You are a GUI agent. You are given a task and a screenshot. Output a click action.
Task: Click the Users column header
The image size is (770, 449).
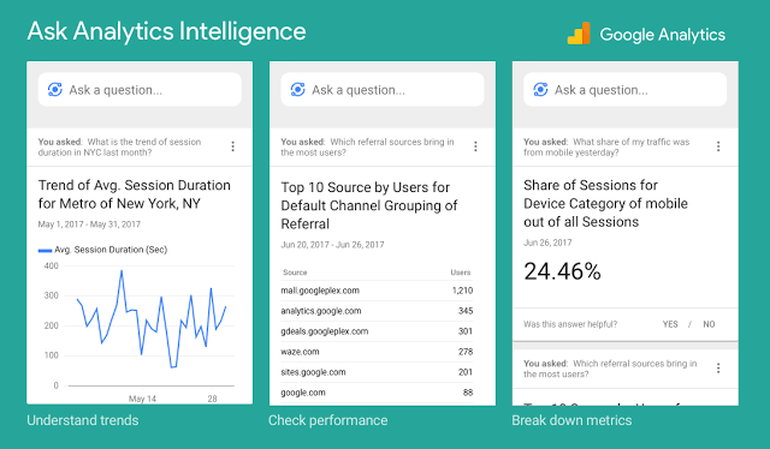tap(461, 272)
